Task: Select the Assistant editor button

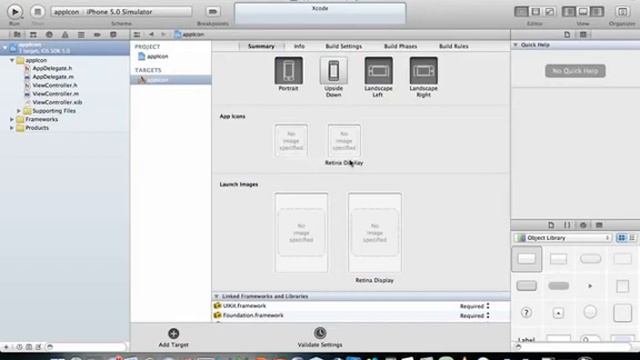Action: click(x=536, y=11)
